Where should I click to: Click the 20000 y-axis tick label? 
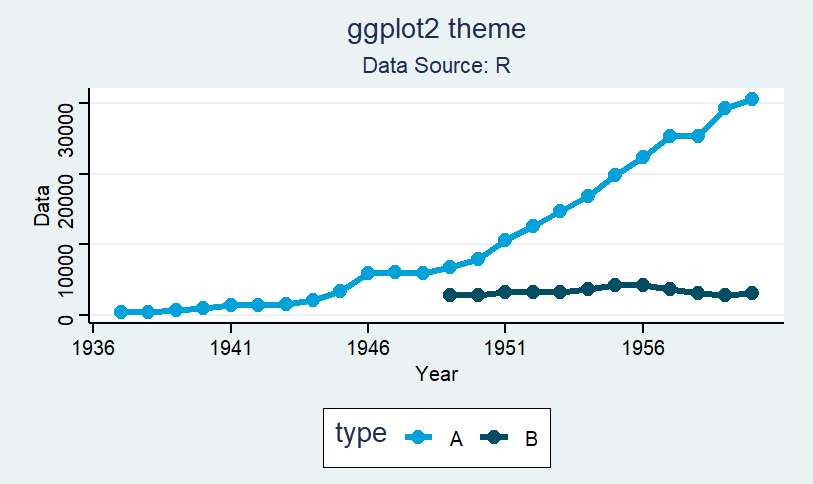click(x=66, y=201)
